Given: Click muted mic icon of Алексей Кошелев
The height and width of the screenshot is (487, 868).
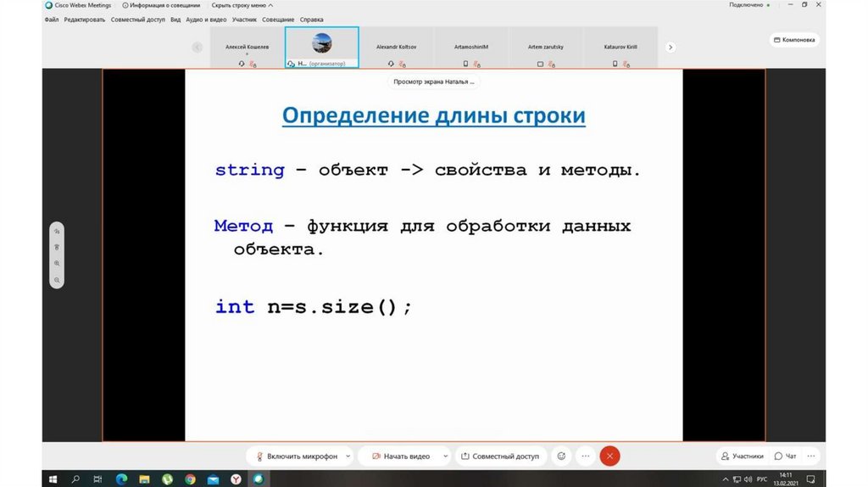Looking at the screenshot, I should pos(253,64).
